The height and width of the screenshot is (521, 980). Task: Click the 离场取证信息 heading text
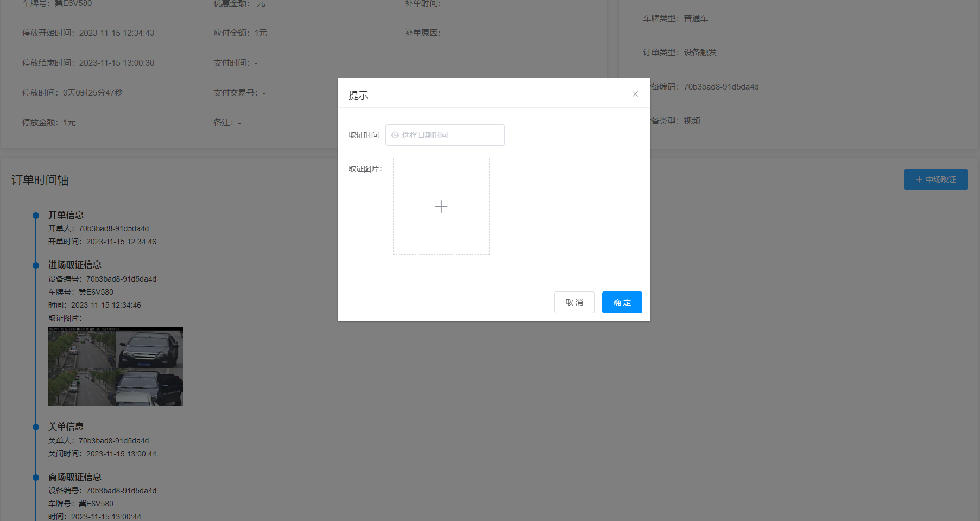click(75, 477)
